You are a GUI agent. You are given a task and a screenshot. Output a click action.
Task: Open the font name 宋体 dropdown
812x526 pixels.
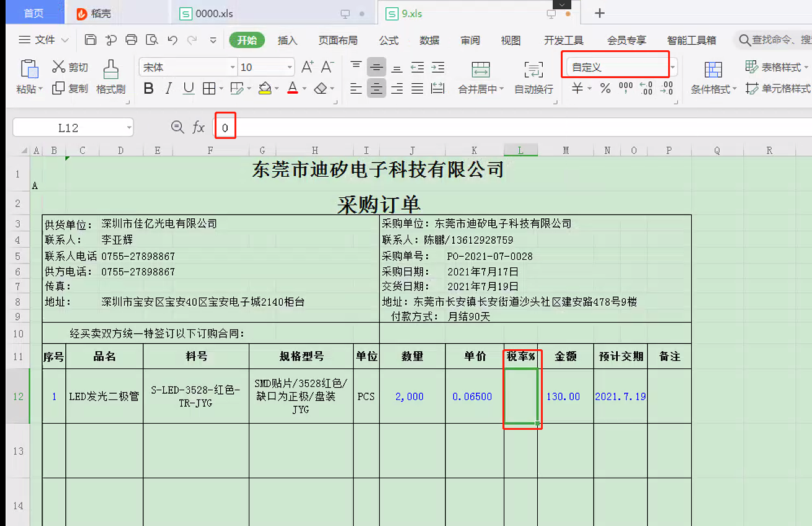(x=233, y=68)
